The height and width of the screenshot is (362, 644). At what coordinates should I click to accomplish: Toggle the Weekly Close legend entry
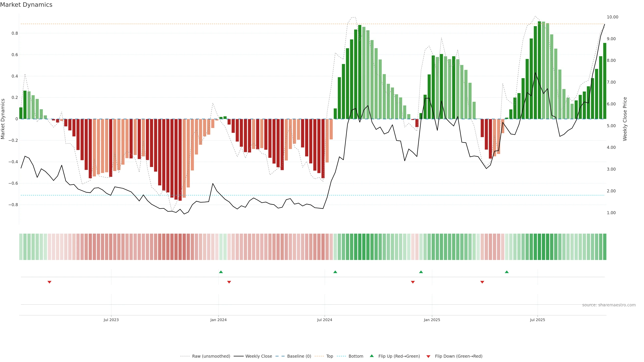258,356
